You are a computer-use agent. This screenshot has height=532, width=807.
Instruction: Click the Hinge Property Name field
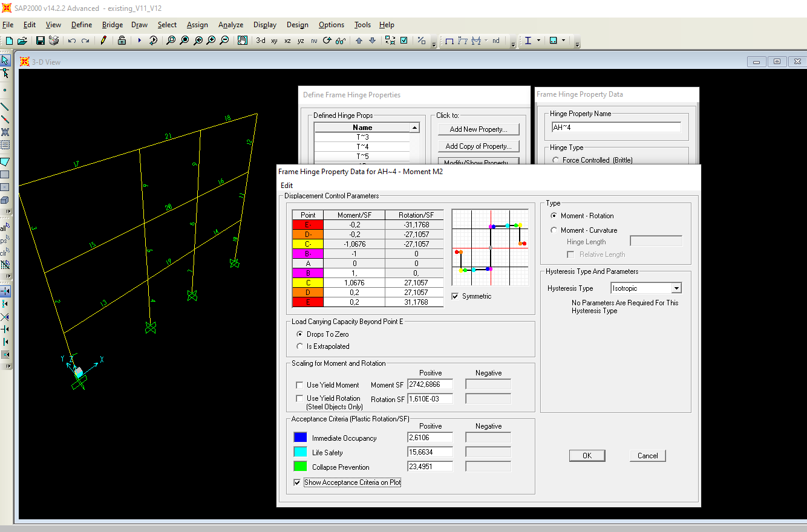click(616, 128)
